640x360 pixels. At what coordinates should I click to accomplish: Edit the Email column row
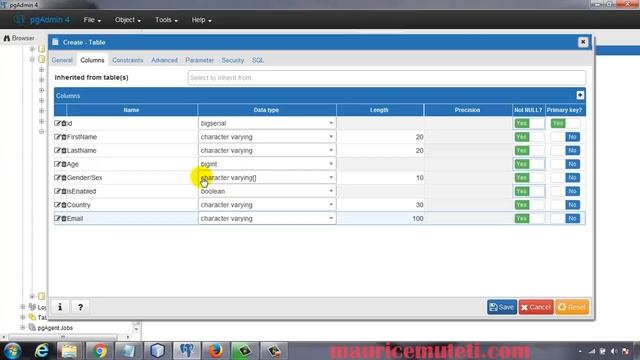click(57, 218)
